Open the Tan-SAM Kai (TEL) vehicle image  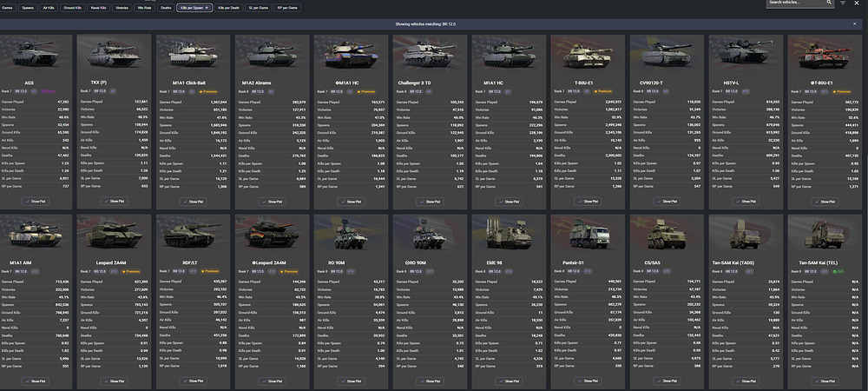pos(825,235)
